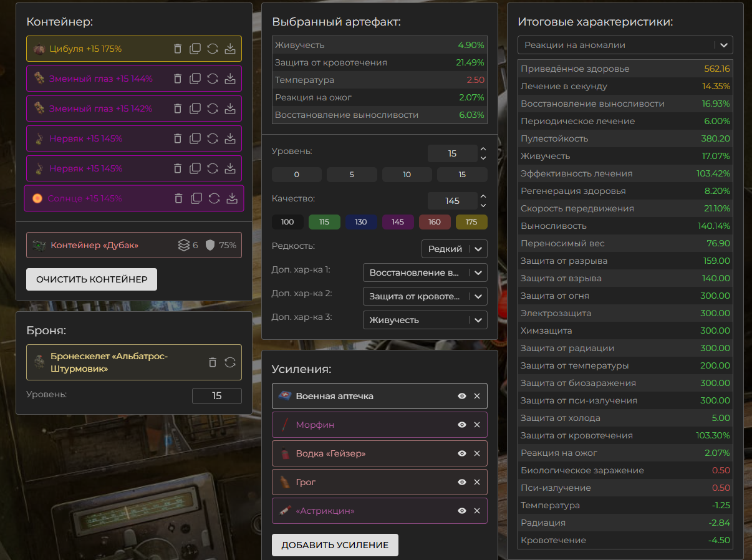Viewport: 752px width, 560px height.
Task: Delete the Цибуля artifact from container
Action: [178, 49]
